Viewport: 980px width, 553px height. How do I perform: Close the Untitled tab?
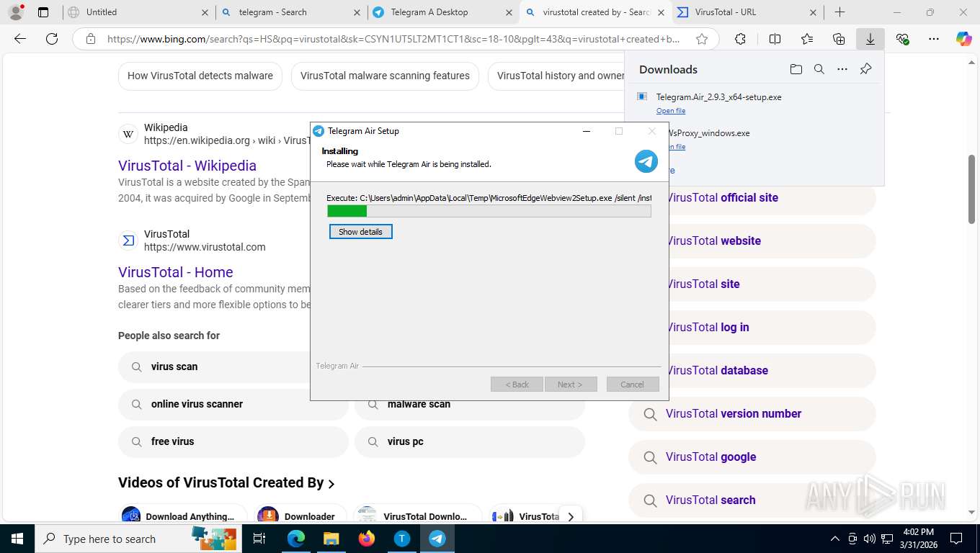205,12
